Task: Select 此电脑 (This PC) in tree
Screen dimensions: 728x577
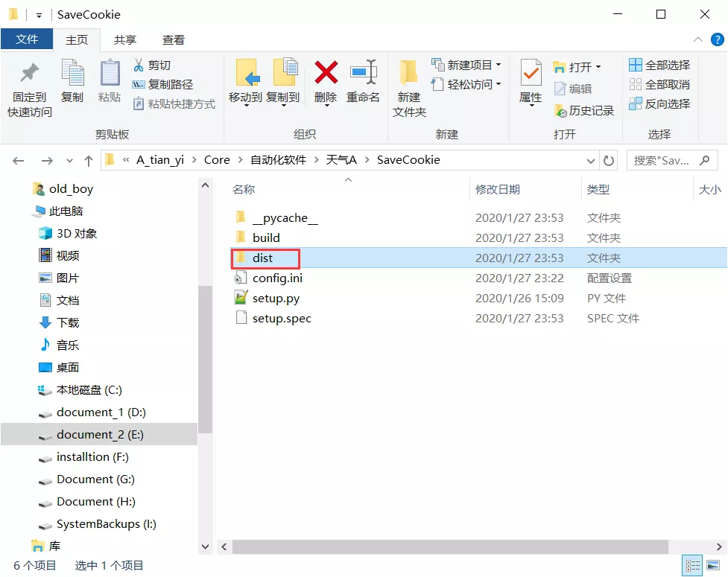Action: click(57, 211)
